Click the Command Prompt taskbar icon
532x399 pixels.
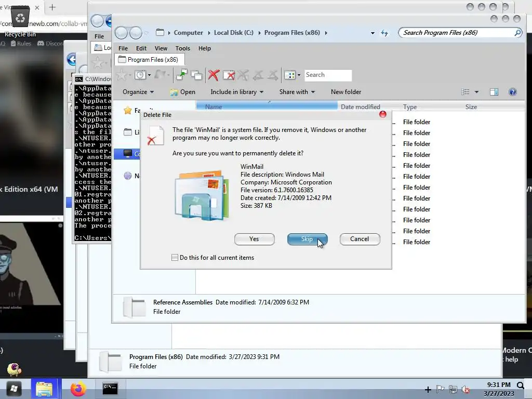110,389
